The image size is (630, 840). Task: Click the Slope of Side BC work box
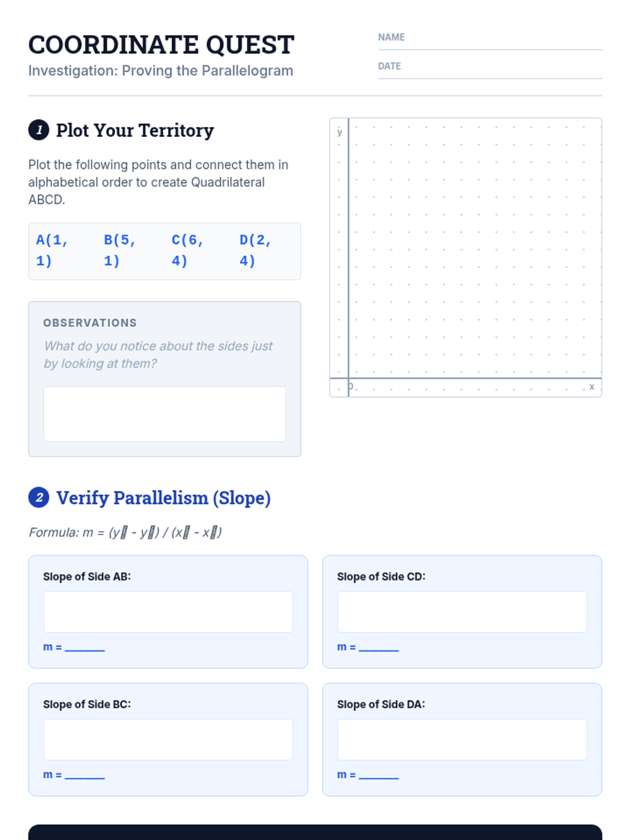(168, 739)
